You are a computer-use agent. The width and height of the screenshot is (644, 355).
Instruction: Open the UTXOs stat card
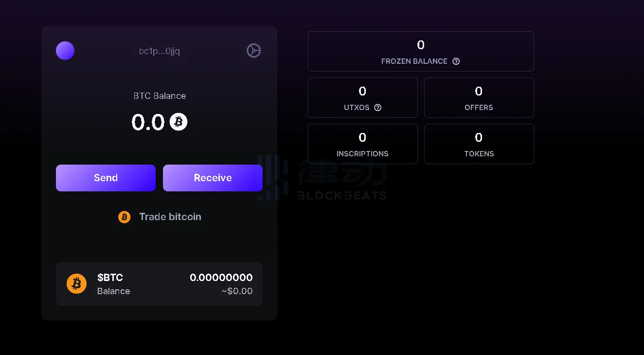pyautogui.click(x=362, y=97)
